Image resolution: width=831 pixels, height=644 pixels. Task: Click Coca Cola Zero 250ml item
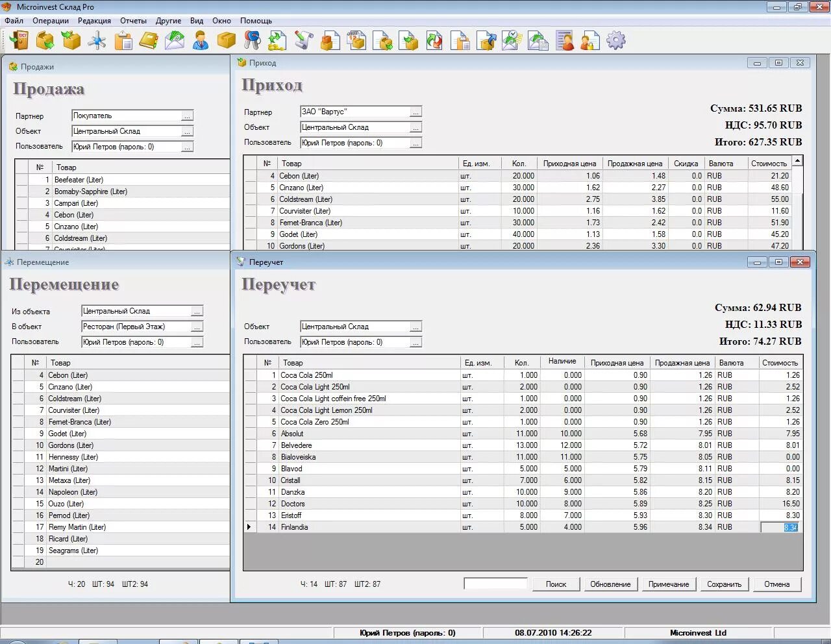point(315,422)
